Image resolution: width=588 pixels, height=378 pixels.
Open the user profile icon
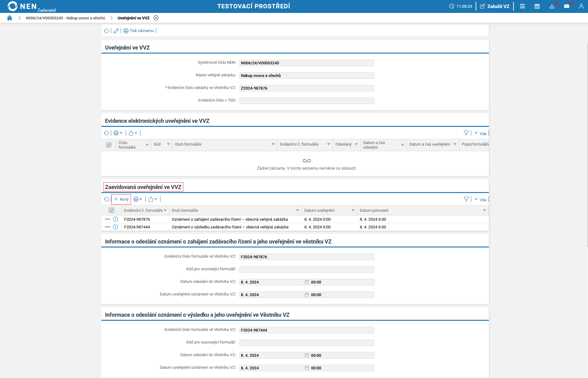(x=581, y=6)
